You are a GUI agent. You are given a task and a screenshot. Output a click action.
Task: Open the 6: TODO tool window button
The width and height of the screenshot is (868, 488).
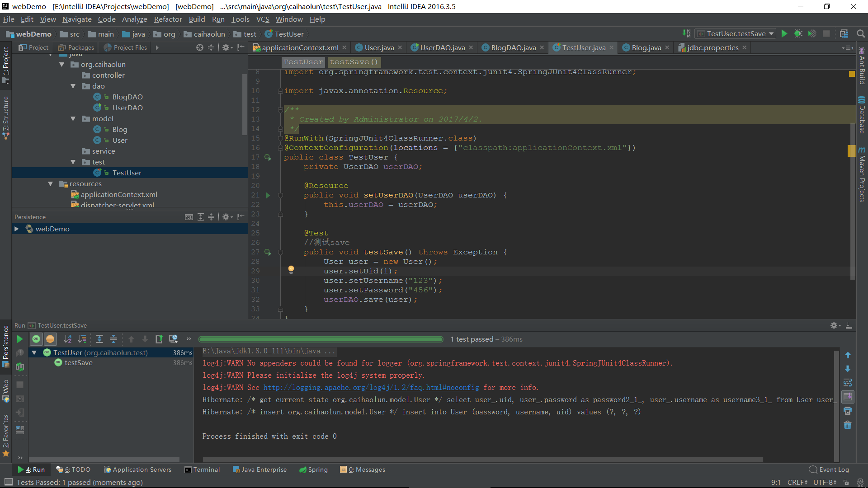tap(73, 469)
